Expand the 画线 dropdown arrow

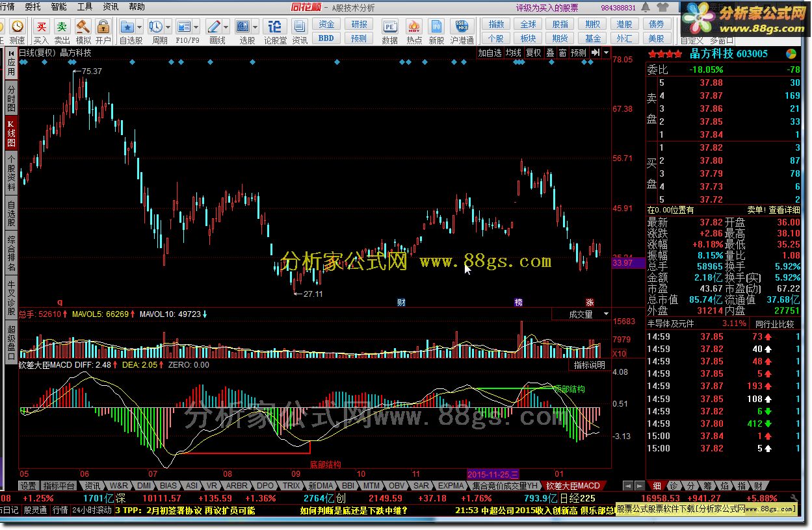click(226, 27)
